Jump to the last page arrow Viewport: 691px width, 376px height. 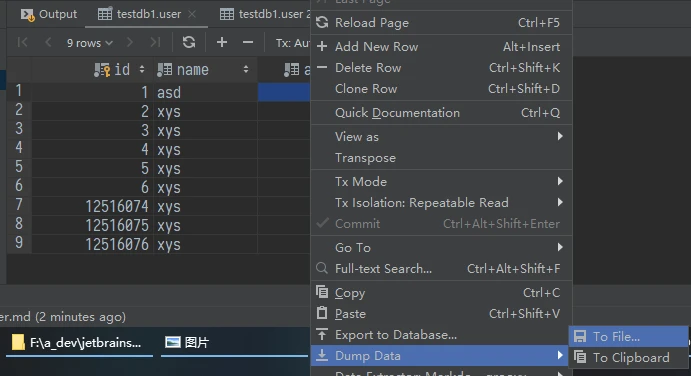(155, 42)
